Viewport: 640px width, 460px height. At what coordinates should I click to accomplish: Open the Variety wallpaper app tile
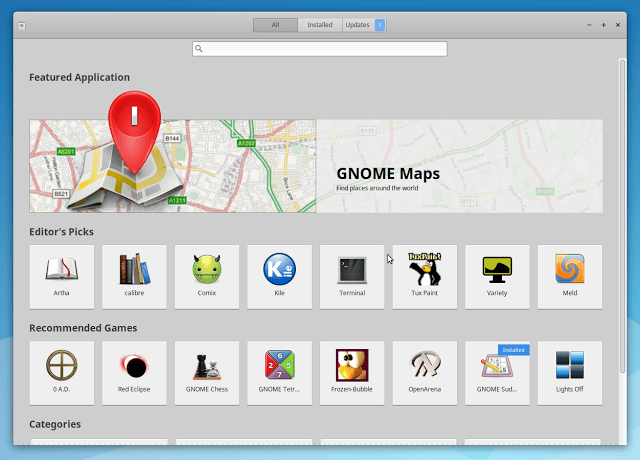click(x=497, y=276)
